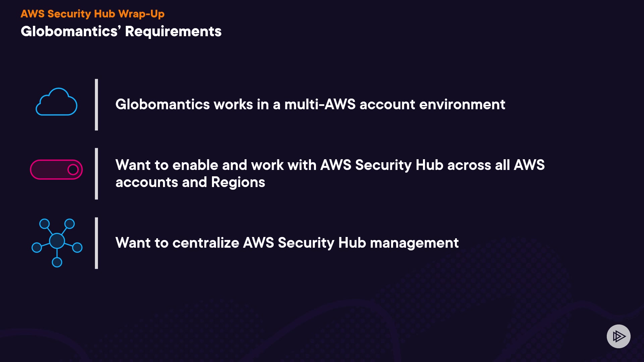Screen dimensions: 644x362
Task: Click the vertical divider bar beside the toggle
Action: 97,174
